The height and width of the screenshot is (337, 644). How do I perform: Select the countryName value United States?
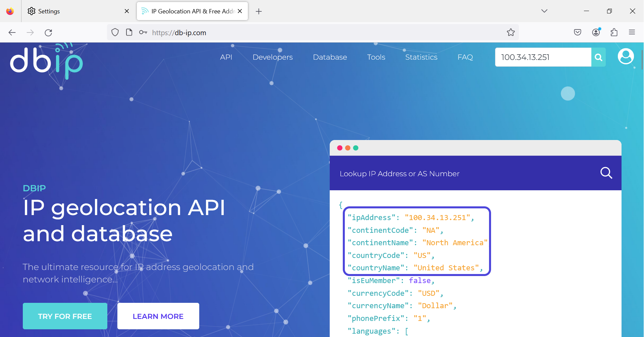[446, 268]
